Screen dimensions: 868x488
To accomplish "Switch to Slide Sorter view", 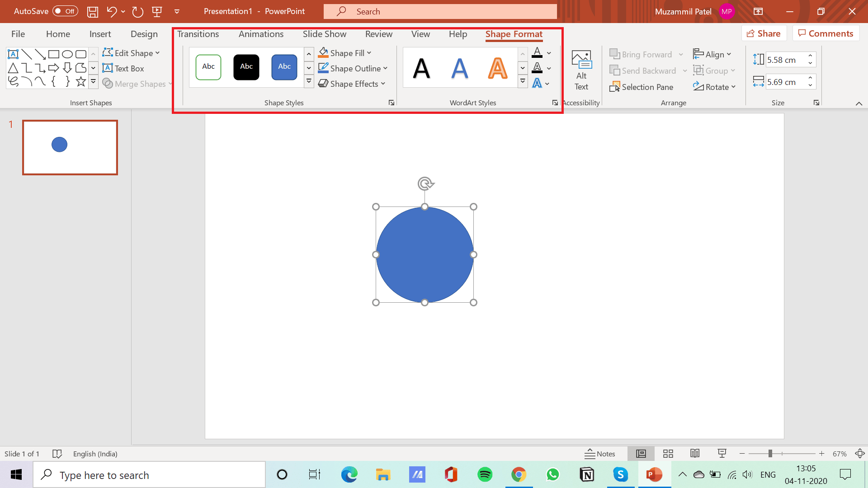I will (x=668, y=454).
